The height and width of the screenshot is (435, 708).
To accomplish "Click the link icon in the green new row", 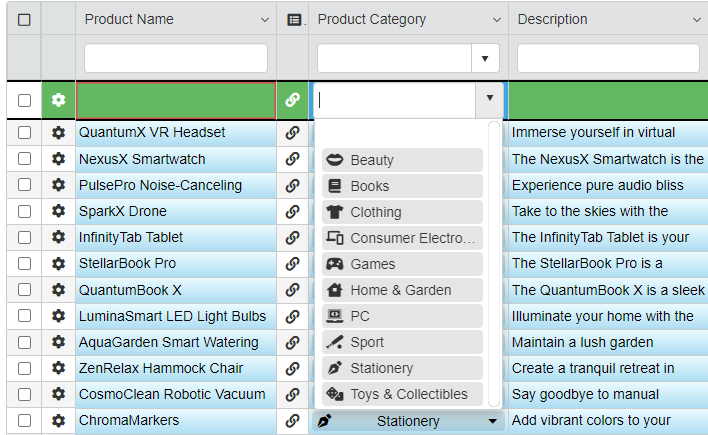I will tap(292, 100).
